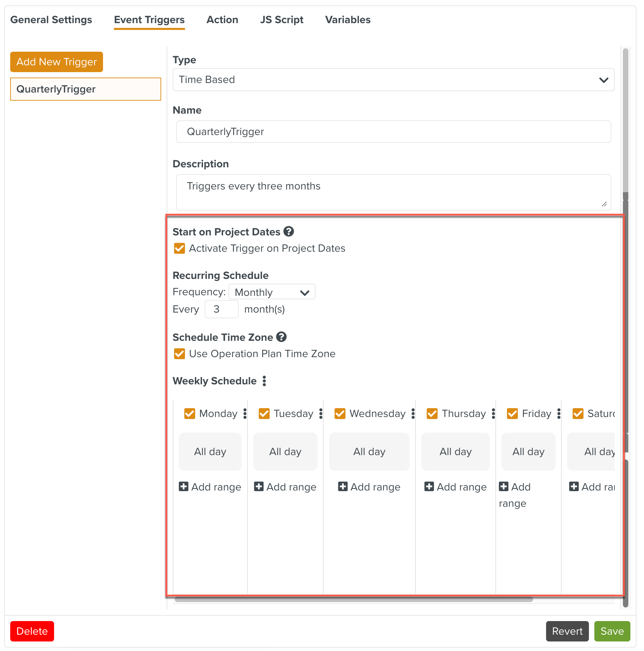Open Monday's three-dot options menu

point(245,414)
